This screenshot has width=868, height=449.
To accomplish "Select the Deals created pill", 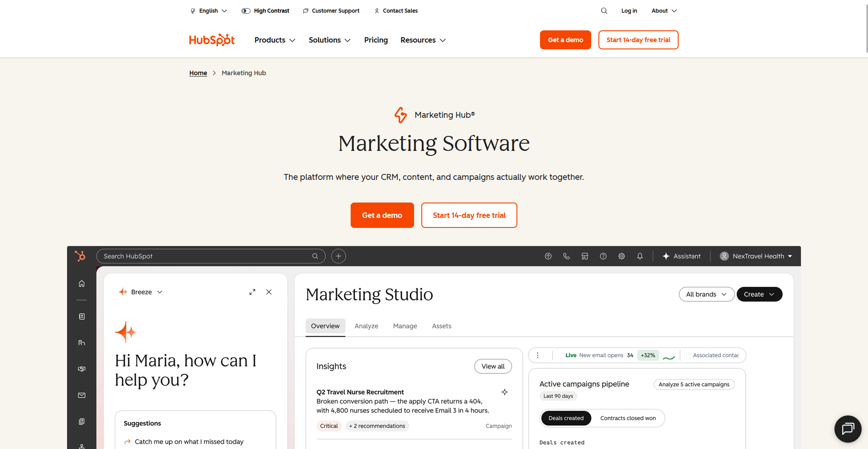I will click(x=566, y=418).
